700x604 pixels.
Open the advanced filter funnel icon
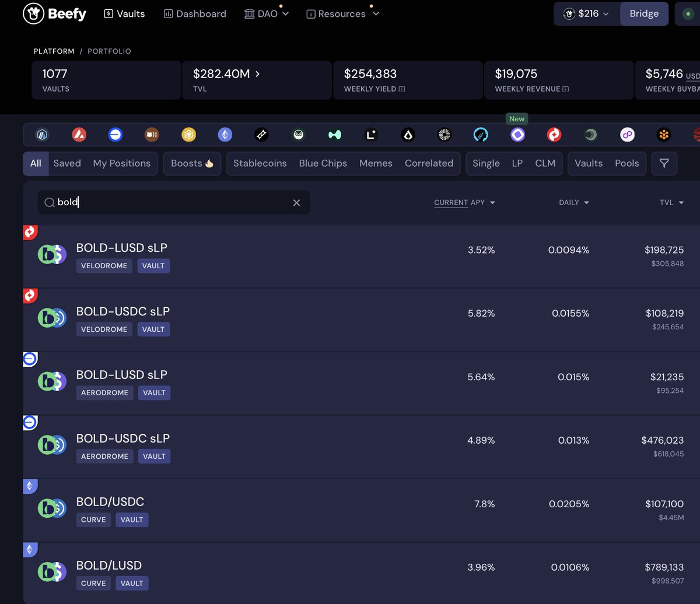pos(664,163)
